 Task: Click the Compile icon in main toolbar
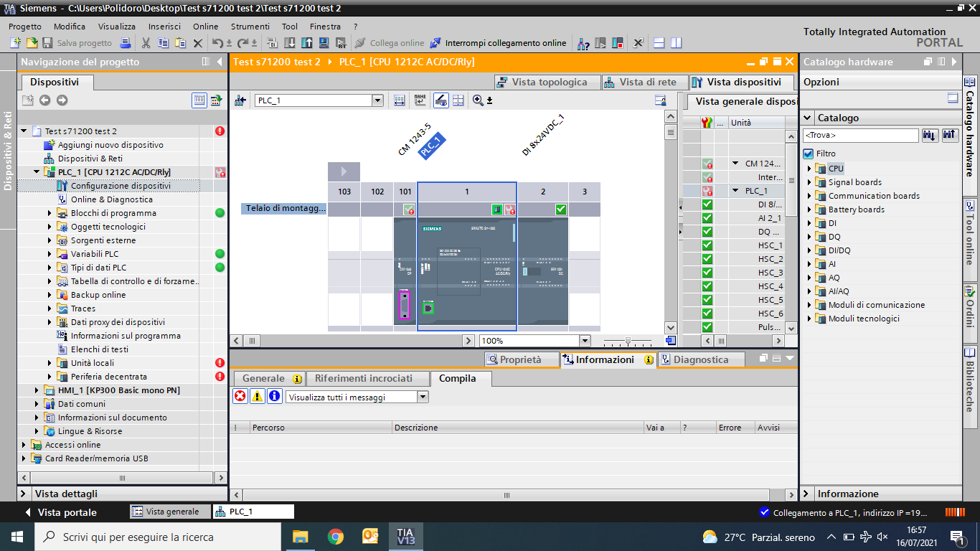[x=272, y=43]
